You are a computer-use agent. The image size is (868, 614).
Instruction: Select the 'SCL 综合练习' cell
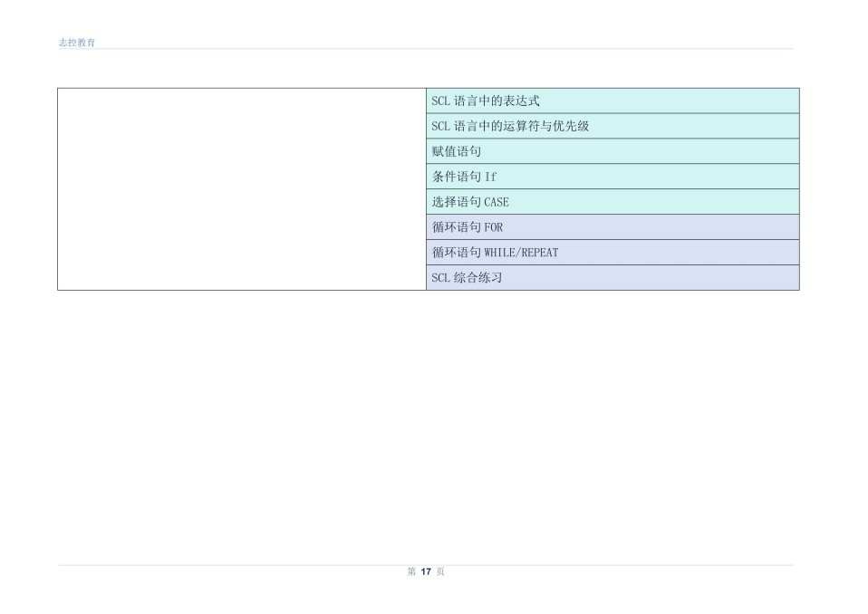[612, 278]
